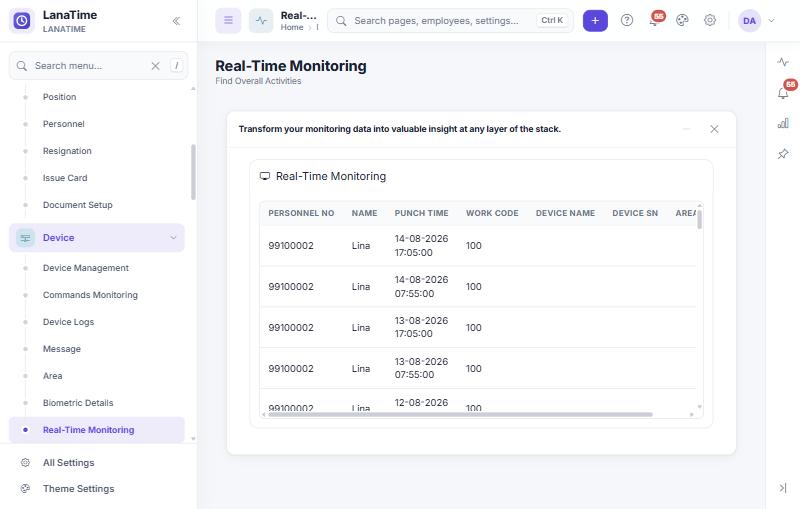Open notifications bell in right rail
Image resolution: width=800 pixels, height=509 pixels.
click(783, 93)
